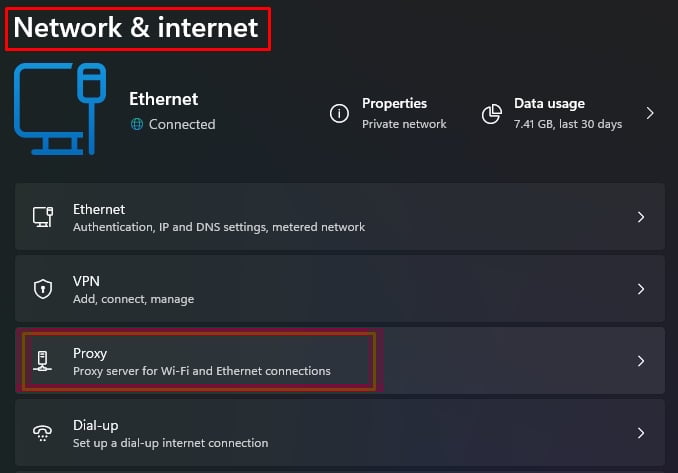Click the Properties info icon
The width and height of the screenshot is (678, 473).
(x=340, y=114)
